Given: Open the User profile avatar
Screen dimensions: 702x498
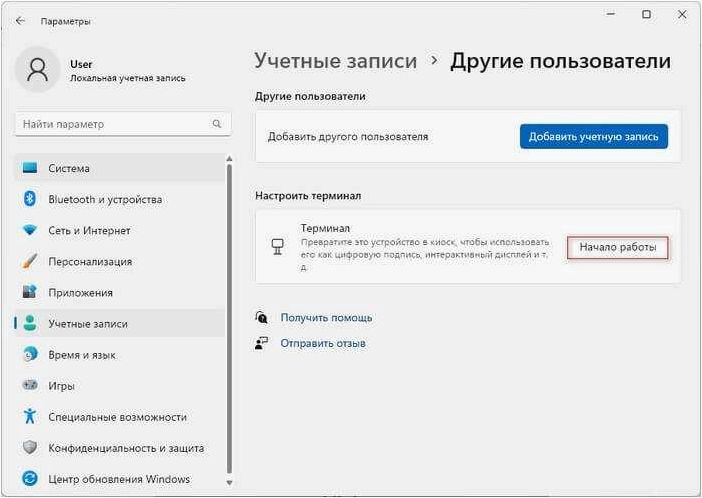Looking at the screenshot, I should point(38,70).
